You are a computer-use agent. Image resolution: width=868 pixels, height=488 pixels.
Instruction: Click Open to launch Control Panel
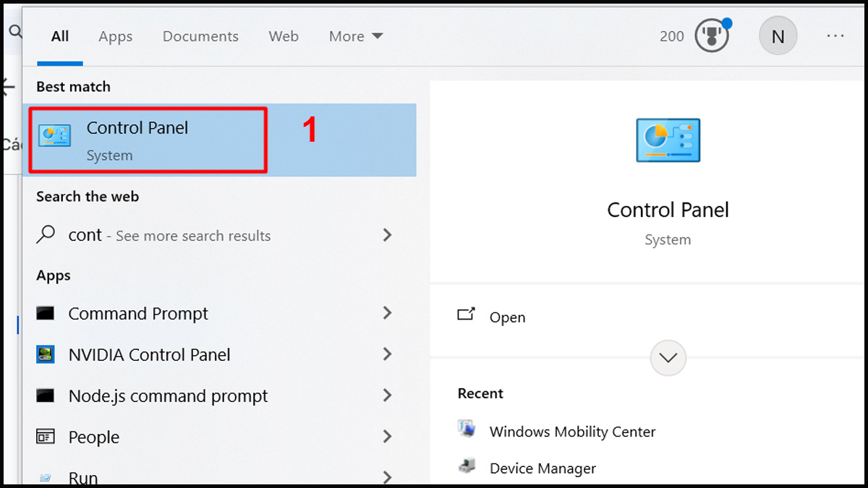(x=507, y=317)
